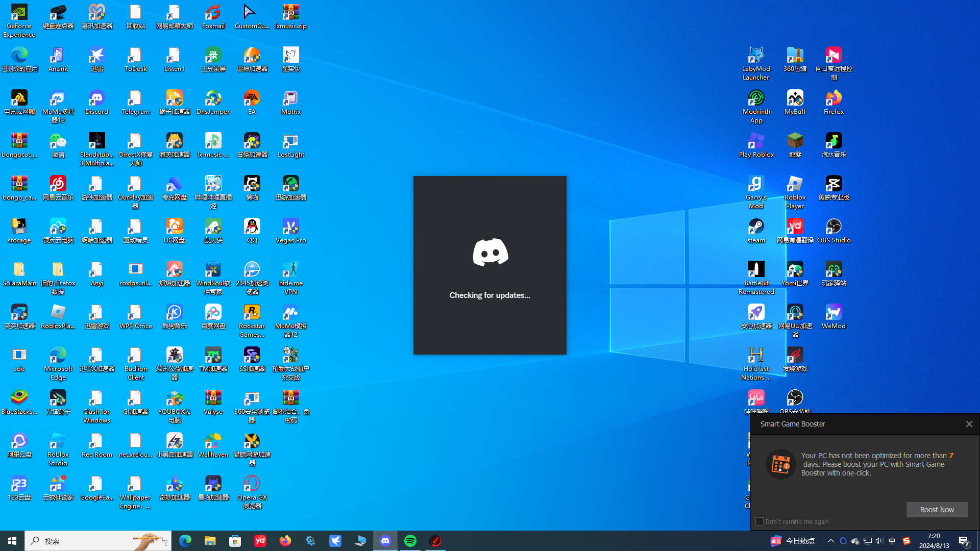This screenshot has width=980, height=551.
Task: Check Don't remind me again box
Action: [759, 521]
